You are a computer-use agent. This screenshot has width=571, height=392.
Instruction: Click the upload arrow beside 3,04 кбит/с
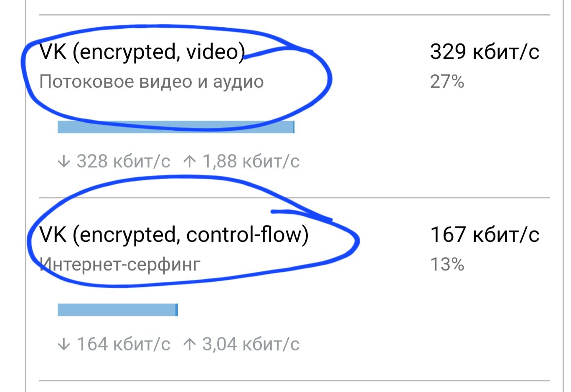190,344
